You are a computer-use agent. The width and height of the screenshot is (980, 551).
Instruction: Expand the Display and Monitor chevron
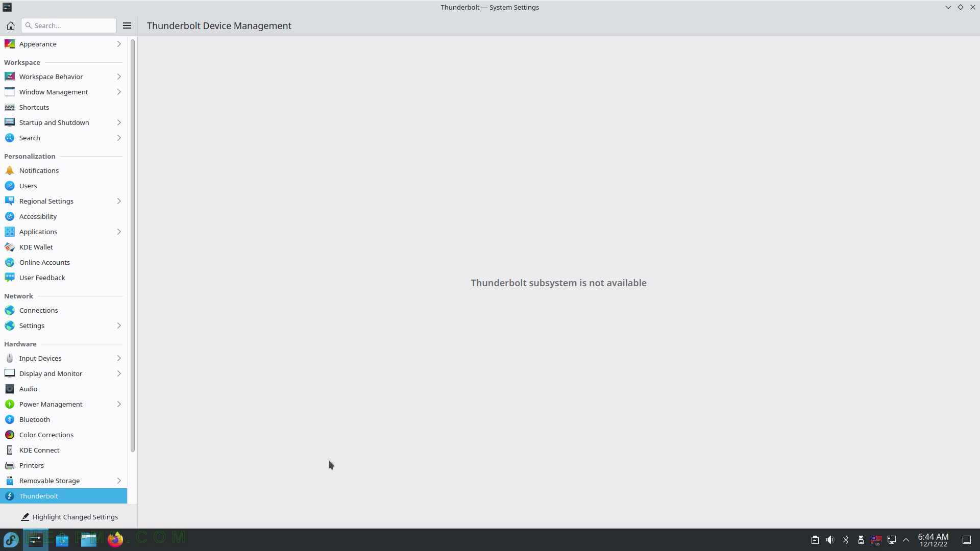tap(119, 373)
